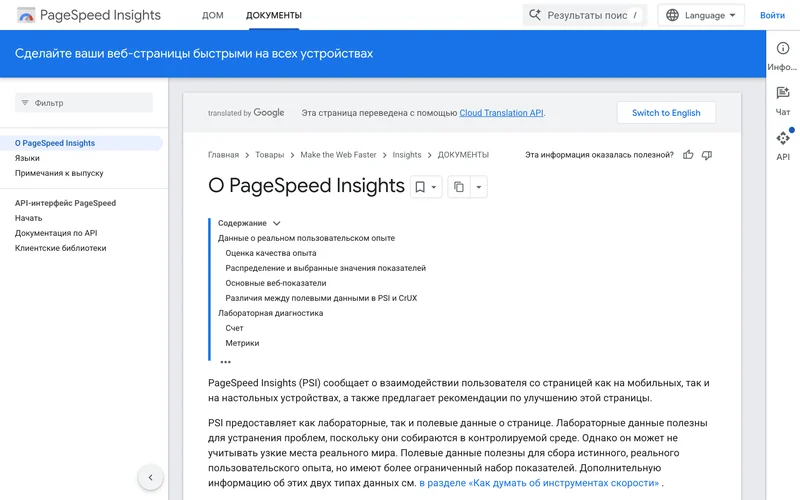800x500 pixels.
Task: Jump to Различия между полевыми данными section
Action: [321, 298]
